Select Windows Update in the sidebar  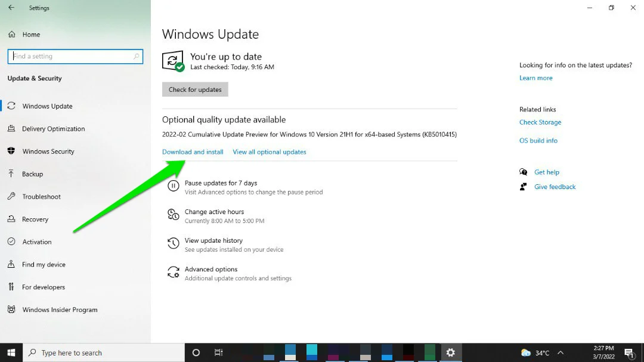[x=47, y=106]
